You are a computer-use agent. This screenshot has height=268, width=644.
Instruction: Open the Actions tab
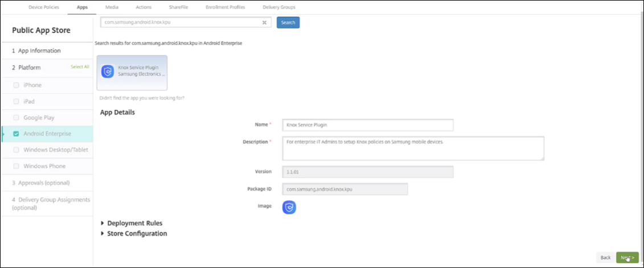143,7
